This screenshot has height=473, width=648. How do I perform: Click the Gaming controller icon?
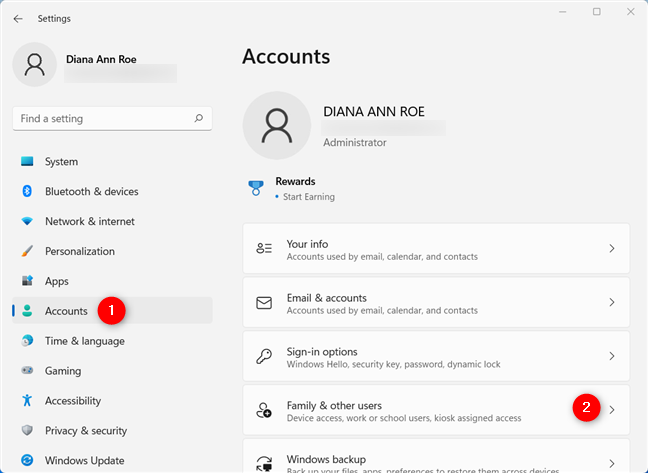[x=27, y=371]
